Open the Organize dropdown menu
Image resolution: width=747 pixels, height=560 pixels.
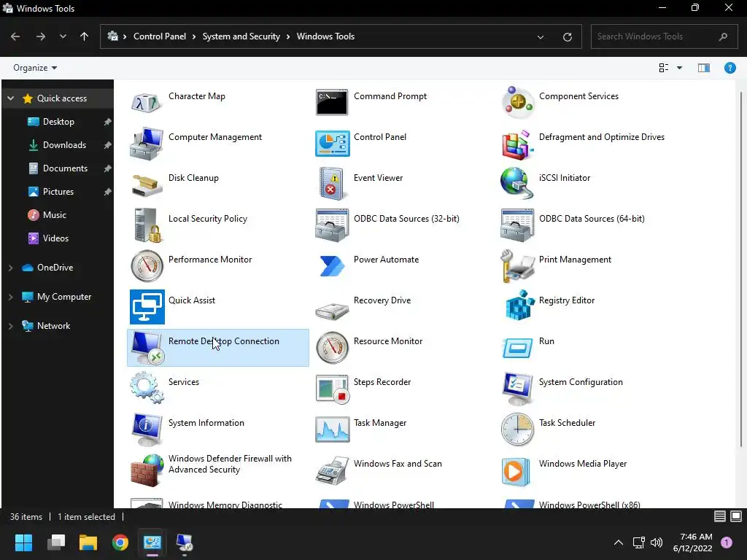click(x=35, y=68)
